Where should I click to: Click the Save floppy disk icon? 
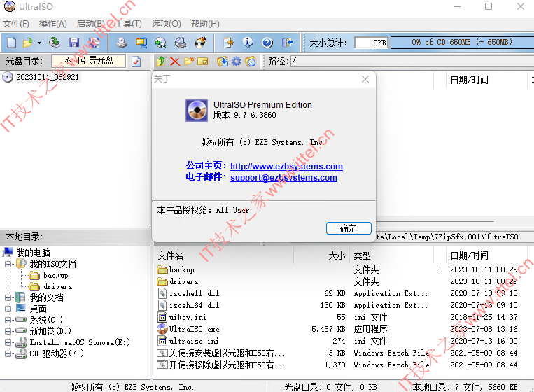click(74, 43)
